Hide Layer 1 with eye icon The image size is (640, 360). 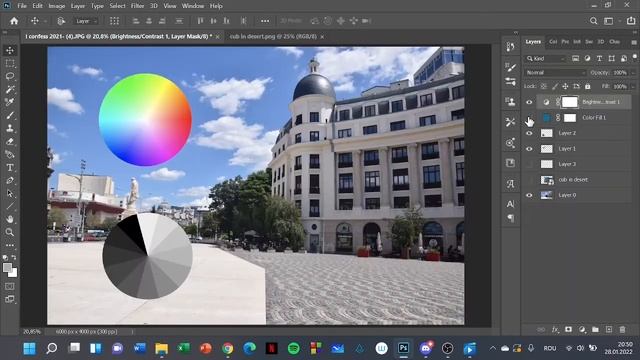click(x=529, y=149)
